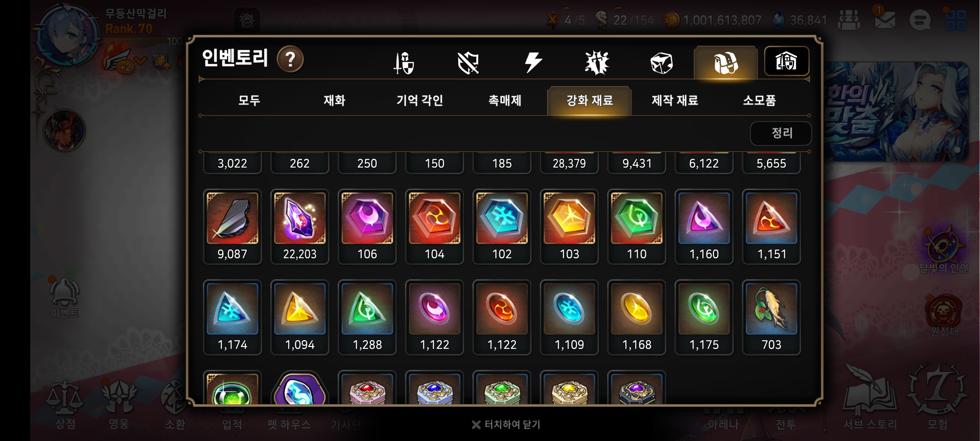Switch to the 제작 재료 tab
980x441 pixels.
(x=675, y=100)
